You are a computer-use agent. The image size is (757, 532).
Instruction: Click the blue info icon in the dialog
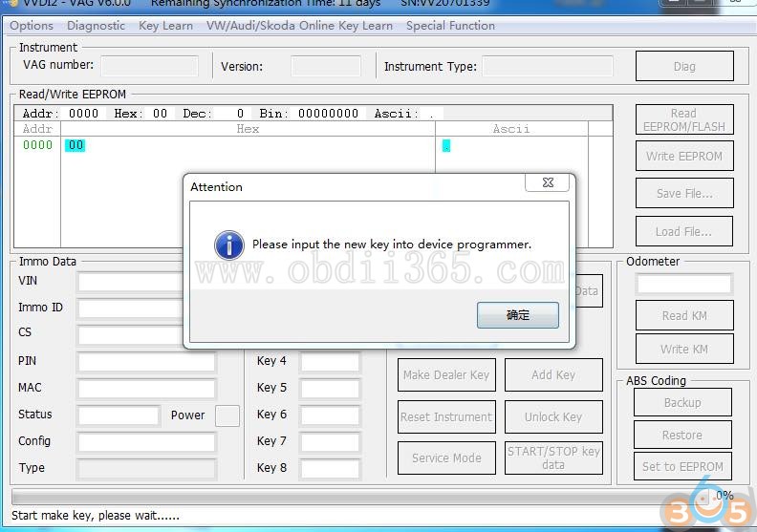(x=228, y=245)
